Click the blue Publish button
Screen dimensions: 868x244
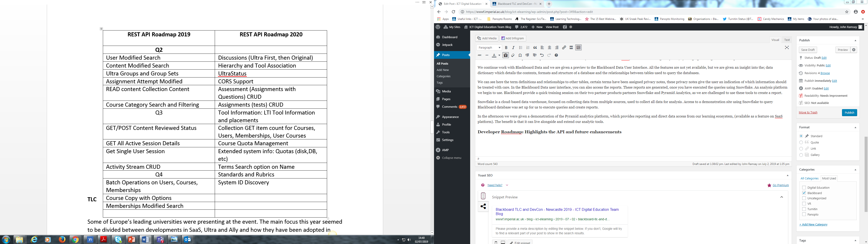pos(849,113)
